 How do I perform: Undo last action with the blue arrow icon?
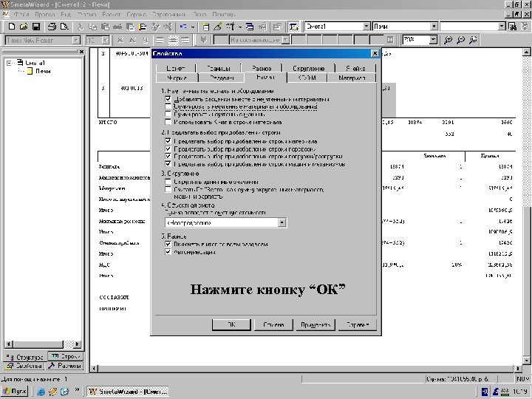pyautogui.click(x=183, y=27)
